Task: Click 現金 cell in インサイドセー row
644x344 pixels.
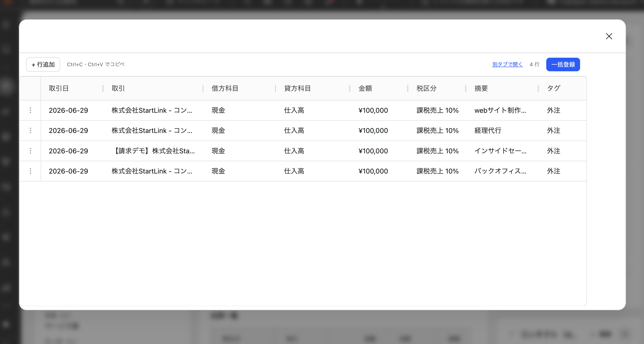Action: point(239,151)
